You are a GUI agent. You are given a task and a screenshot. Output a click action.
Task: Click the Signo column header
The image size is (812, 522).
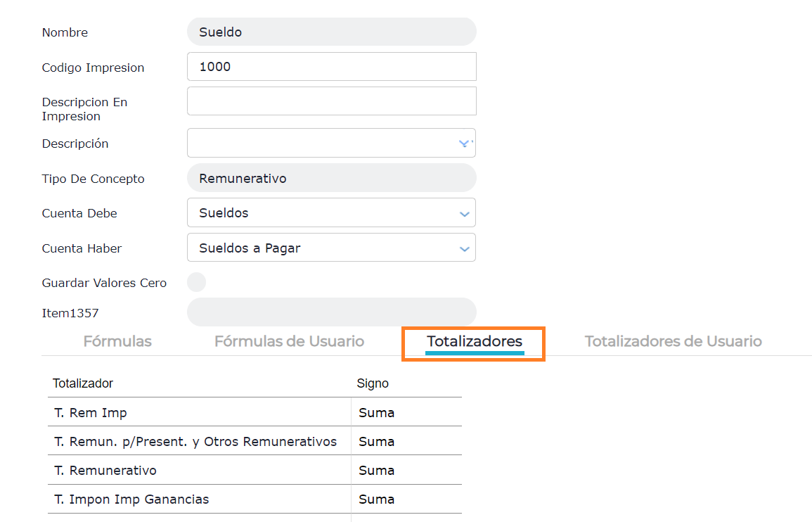(373, 383)
